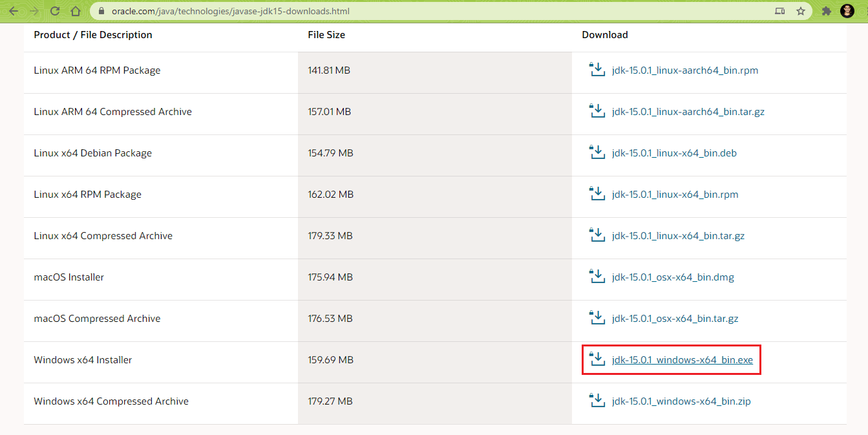Open the Chrome profile avatar
The image size is (868, 435).
pyautogui.click(x=847, y=11)
